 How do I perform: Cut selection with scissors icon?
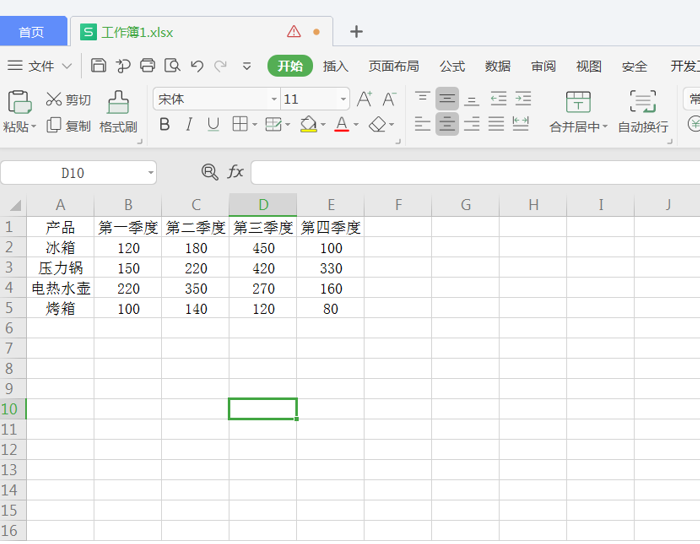click(68, 99)
